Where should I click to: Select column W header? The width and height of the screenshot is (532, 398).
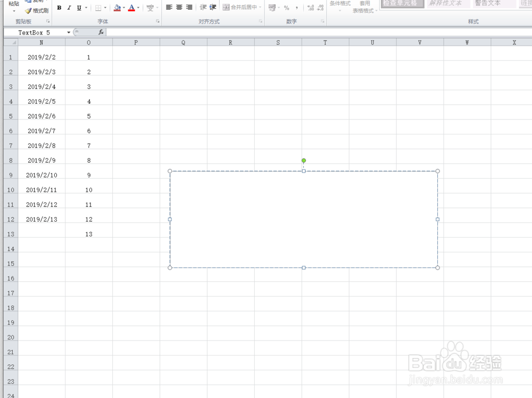[x=467, y=43]
